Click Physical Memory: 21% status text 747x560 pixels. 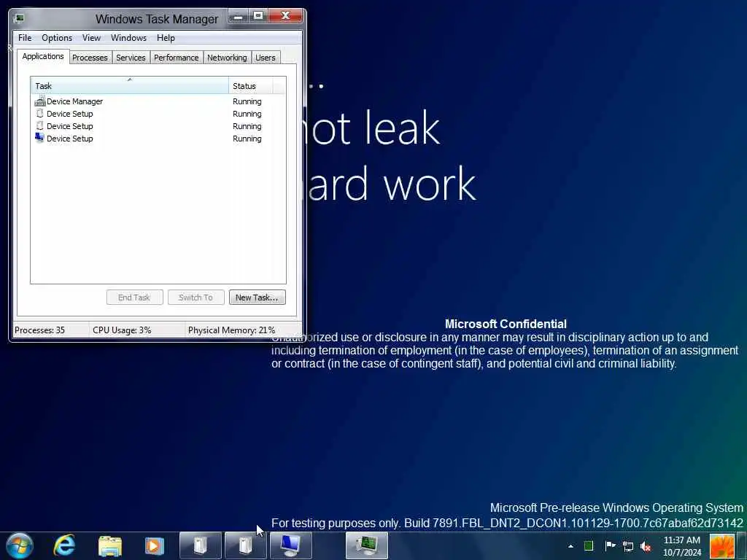(x=231, y=330)
